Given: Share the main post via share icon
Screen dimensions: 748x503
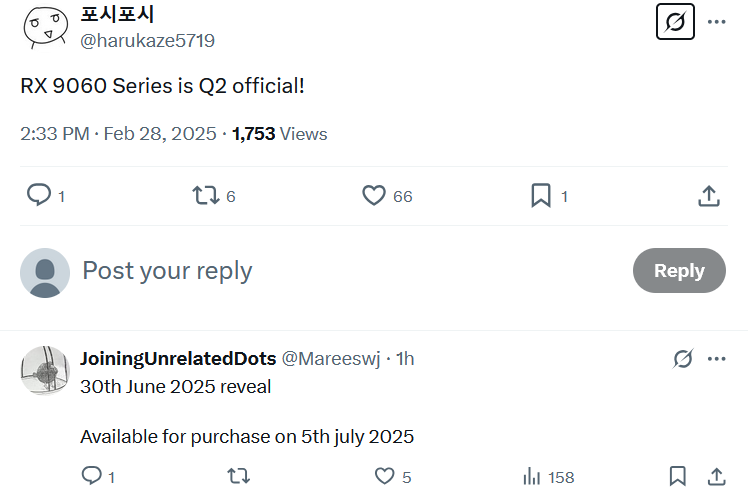Looking at the screenshot, I should tap(708, 195).
